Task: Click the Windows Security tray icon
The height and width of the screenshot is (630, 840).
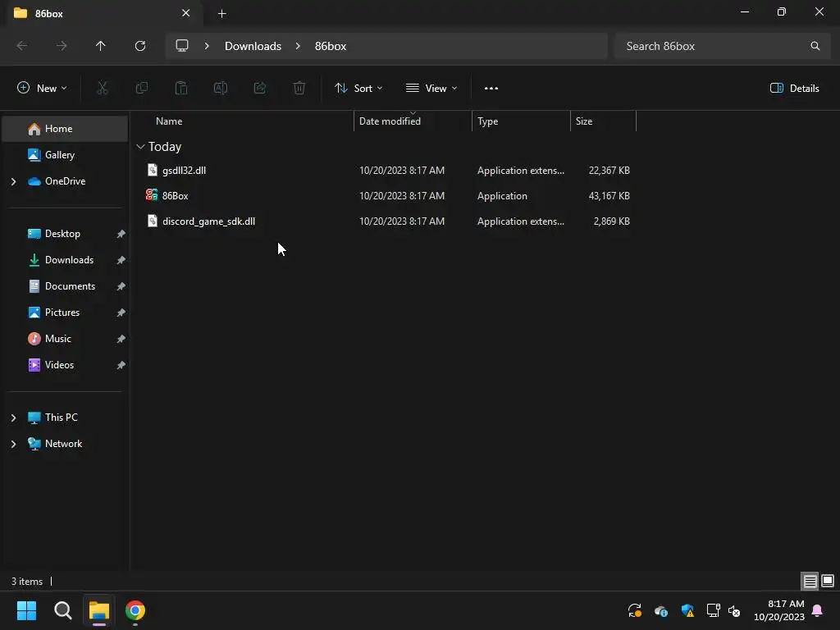Action: pos(687,610)
